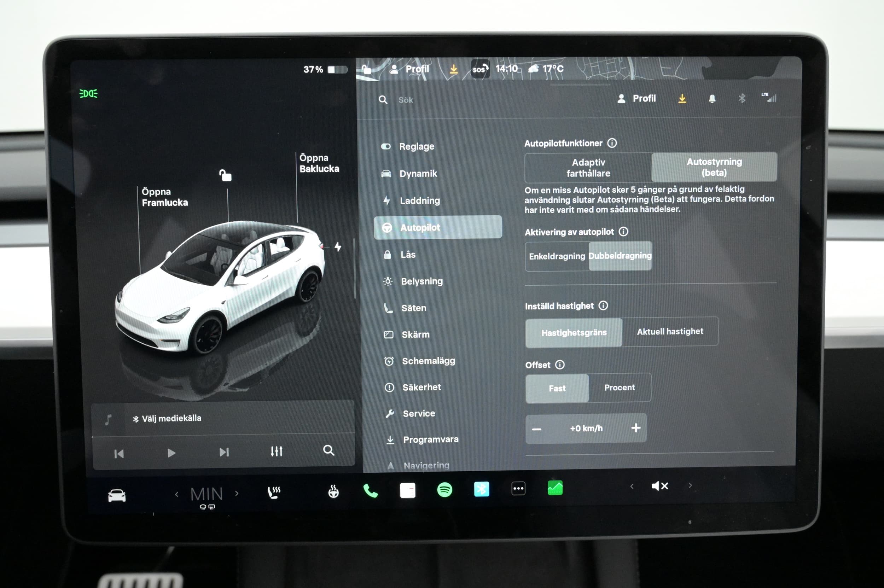Tap the LTE signal strength icon
The width and height of the screenshot is (884, 588).
pyautogui.click(x=769, y=98)
